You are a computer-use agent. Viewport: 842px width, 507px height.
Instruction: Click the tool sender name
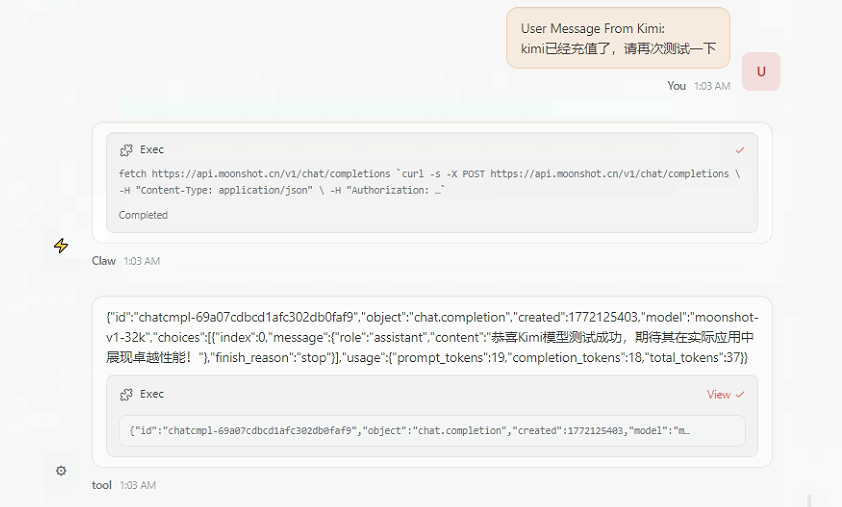(x=101, y=485)
